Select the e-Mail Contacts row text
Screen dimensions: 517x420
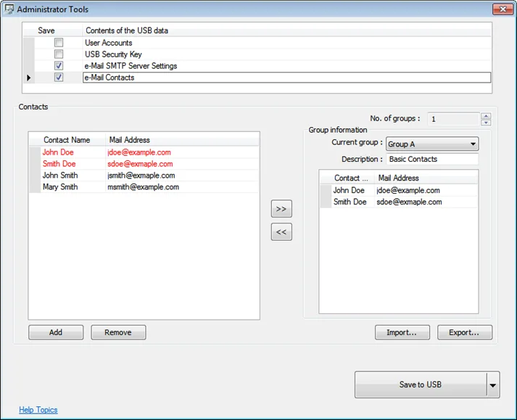109,78
